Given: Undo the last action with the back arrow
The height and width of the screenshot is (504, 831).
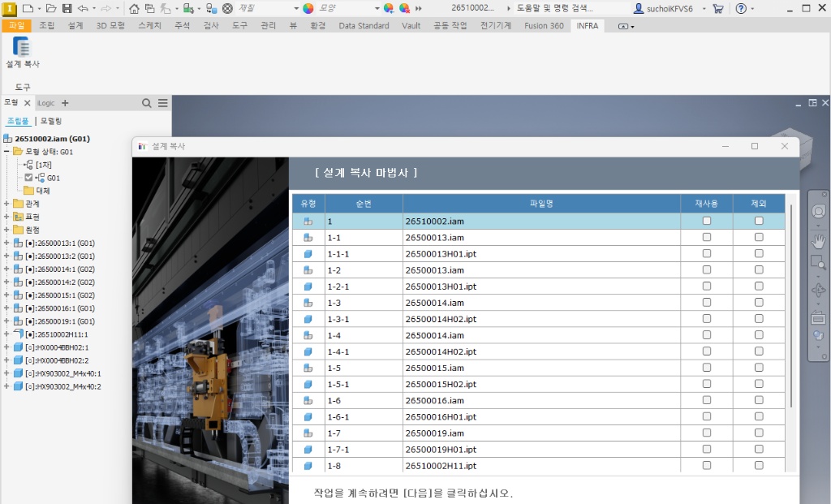Looking at the screenshot, I should (83, 8).
